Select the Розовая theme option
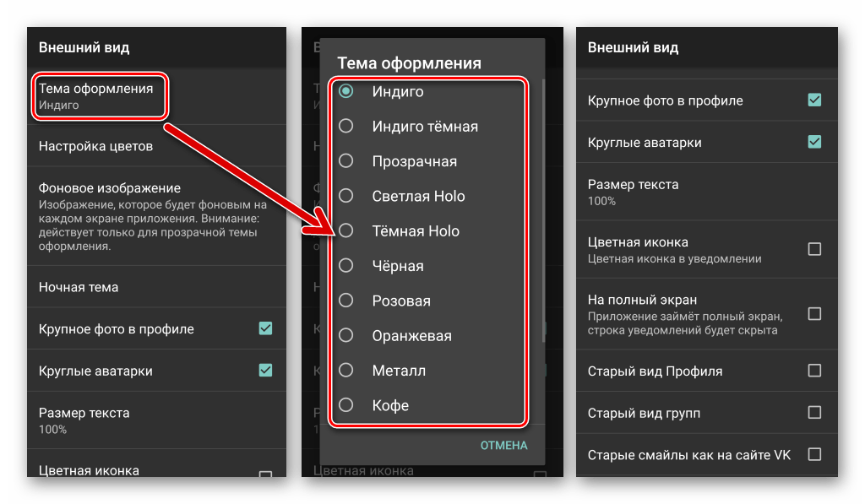 coord(345,301)
